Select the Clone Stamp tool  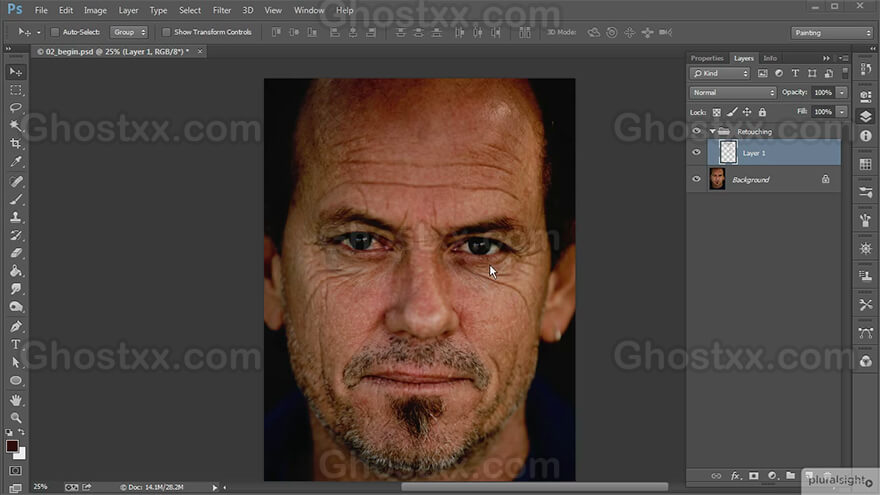(16, 217)
